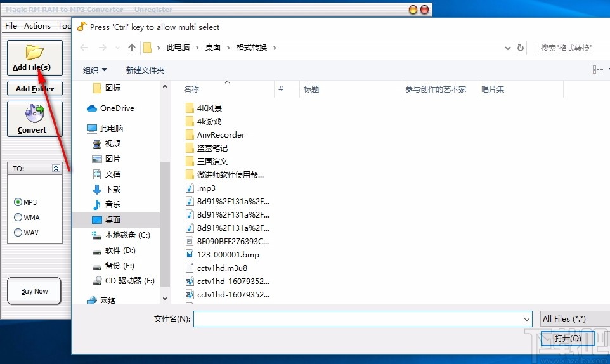Select 图标 folder in navigation pane
Screen dimensions: 610x364
[x=107, y=88]
